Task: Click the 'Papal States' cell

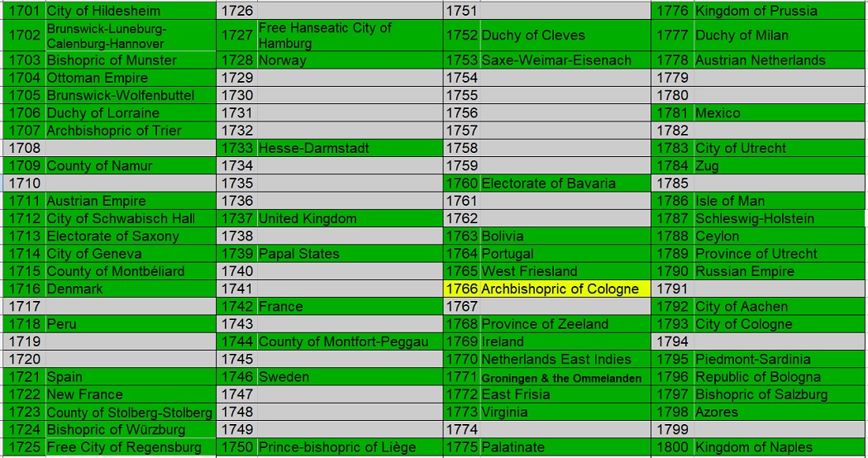Action: pos(350,254)
